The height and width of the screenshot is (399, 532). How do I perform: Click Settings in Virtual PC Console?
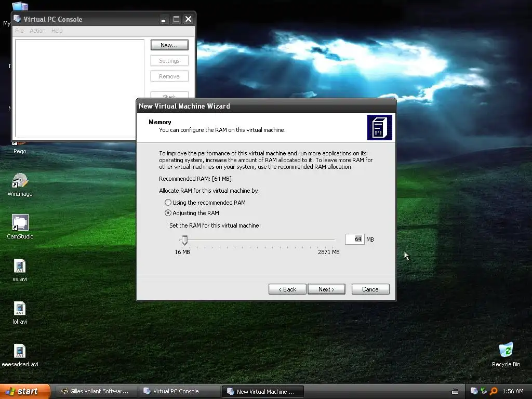tap(169, 61)
